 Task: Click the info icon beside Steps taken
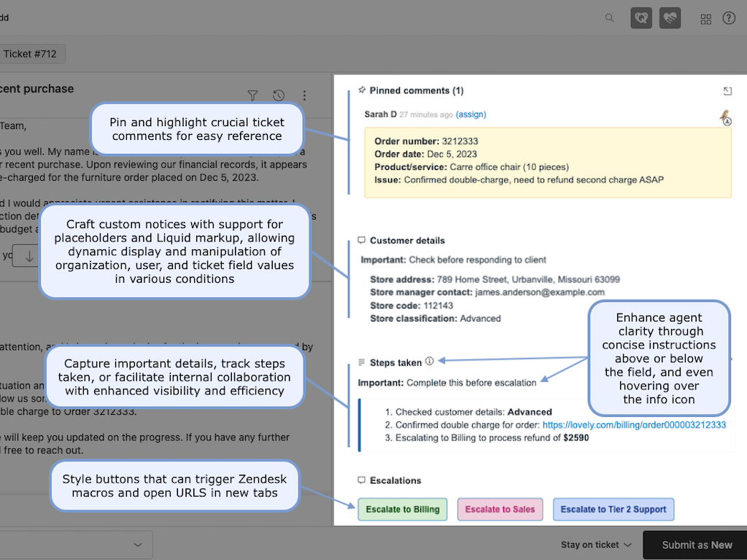[x=430, y=360]
